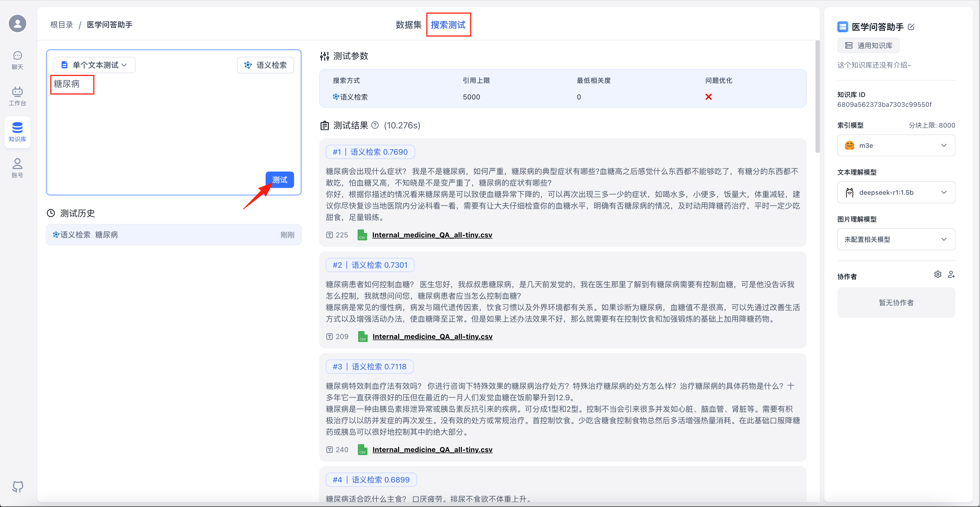Viewport: 980px width, 507px height.
Task: Open collaborator settings gear icon
Action: (938, 275)
